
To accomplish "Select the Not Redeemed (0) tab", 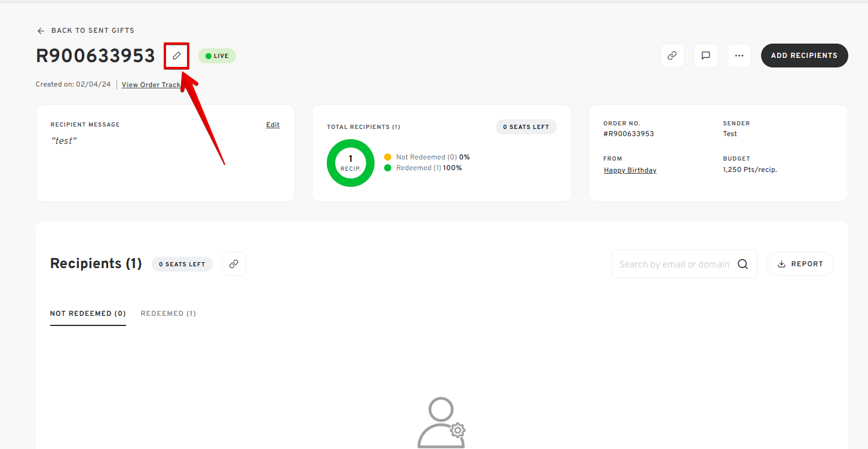I will pos(88,313).
